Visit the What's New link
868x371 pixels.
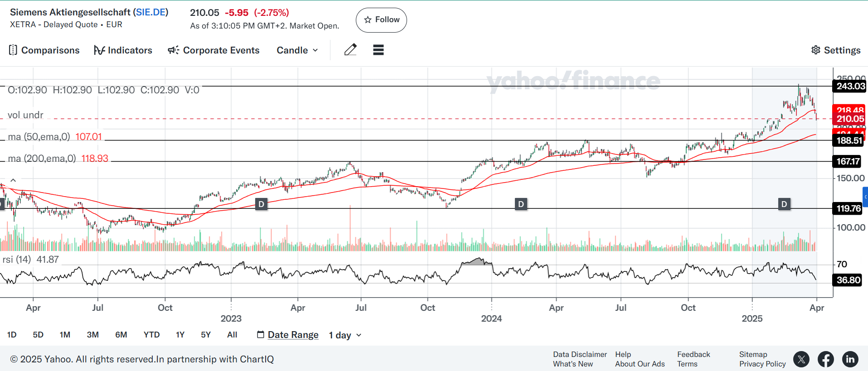coord(573,364)
